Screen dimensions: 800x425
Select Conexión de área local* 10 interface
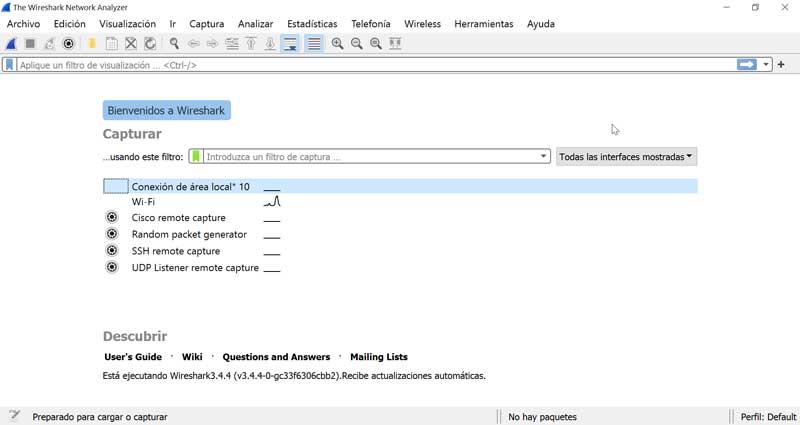click(x=400, y=187)
